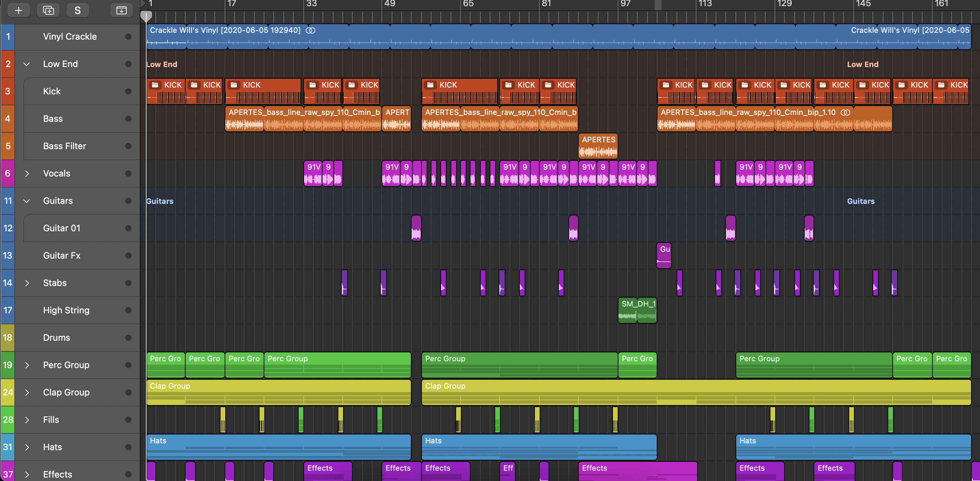Click the track import tray button

(121, 10)
